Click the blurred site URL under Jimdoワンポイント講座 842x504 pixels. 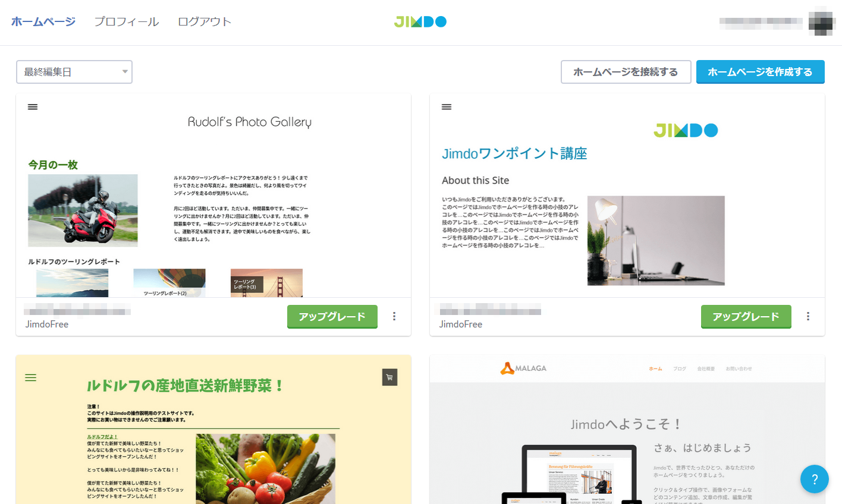pyautogui.click(x=489, y=309)
